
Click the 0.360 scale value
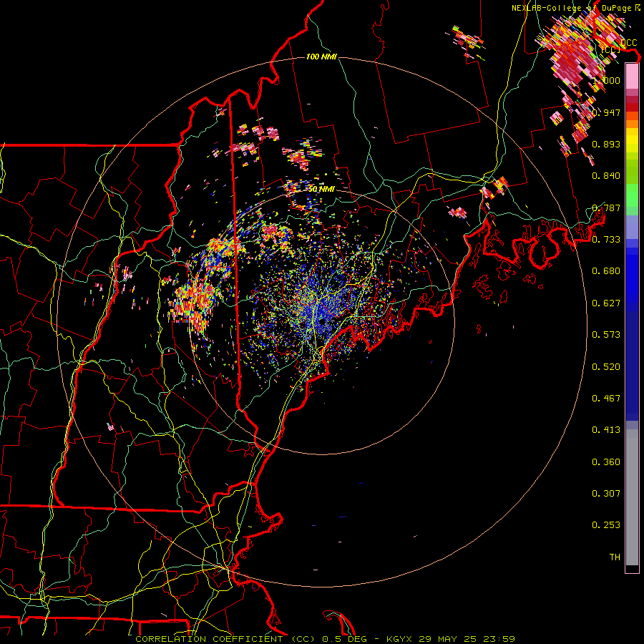coord(606,462)
